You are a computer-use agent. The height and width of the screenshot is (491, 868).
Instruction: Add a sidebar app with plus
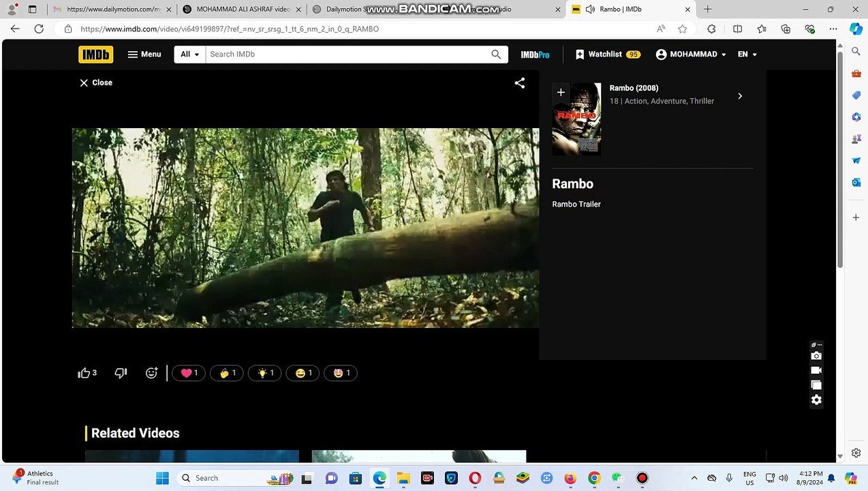click(856, 218)
